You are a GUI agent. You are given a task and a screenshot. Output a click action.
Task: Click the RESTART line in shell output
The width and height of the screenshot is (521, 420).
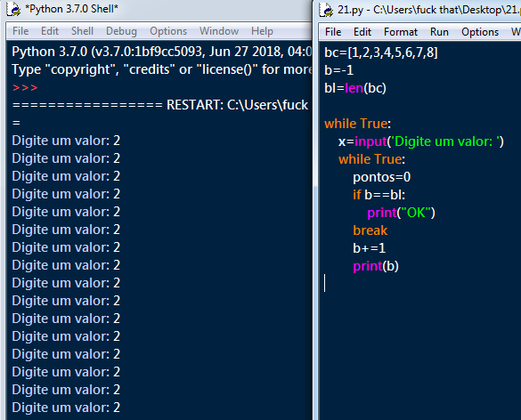(x=161, y=105)
